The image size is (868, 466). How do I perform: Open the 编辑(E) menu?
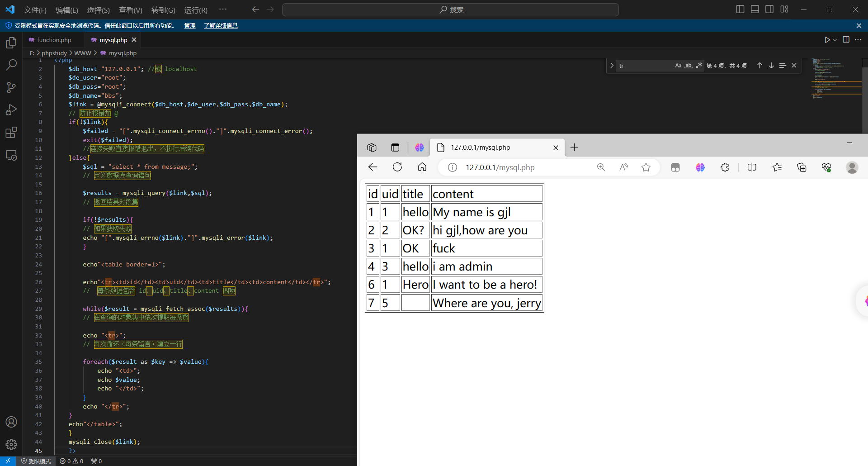pos(67,10)
